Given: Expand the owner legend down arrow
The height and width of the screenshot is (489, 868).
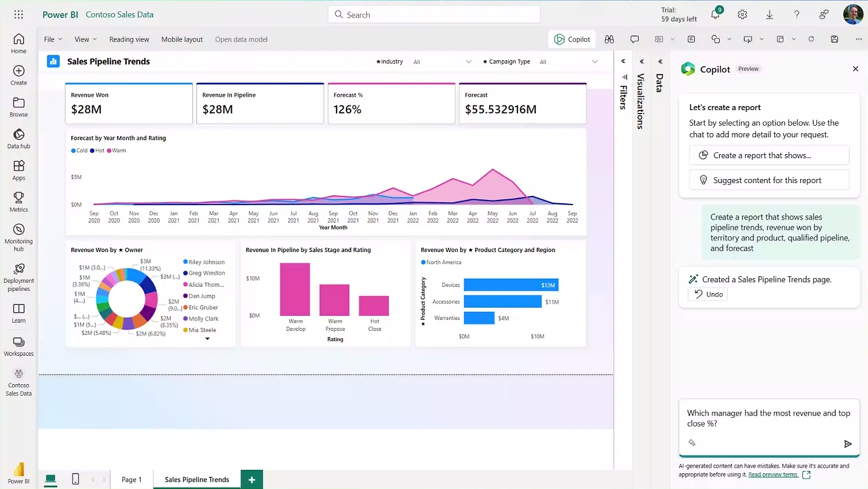Looking at the screenshot, I should (x=207, y=339).
